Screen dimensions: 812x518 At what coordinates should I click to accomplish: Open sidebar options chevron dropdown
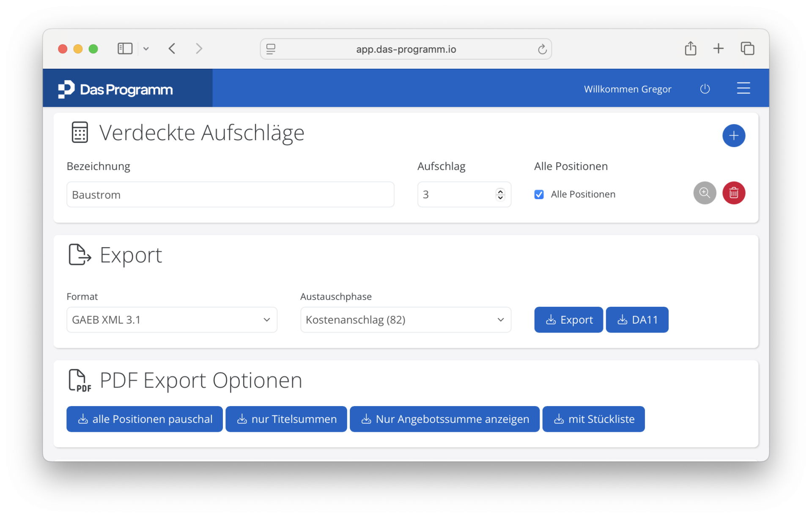[146, 49]
